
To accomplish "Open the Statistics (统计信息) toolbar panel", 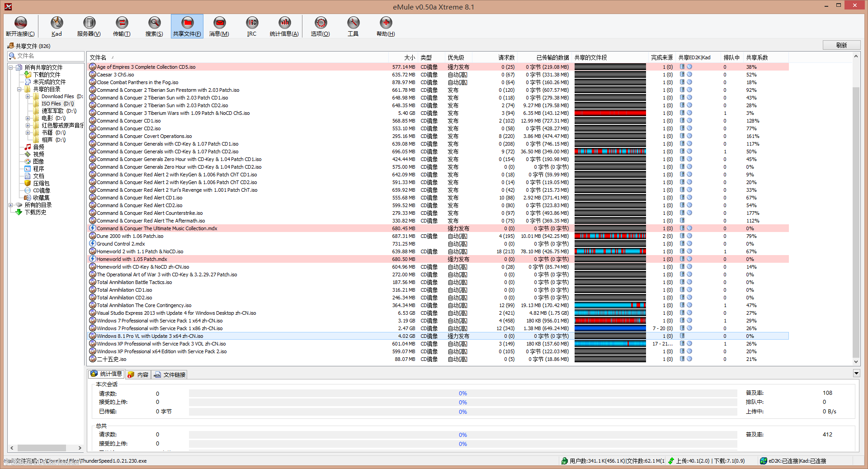I will click(x=284, y=26).
